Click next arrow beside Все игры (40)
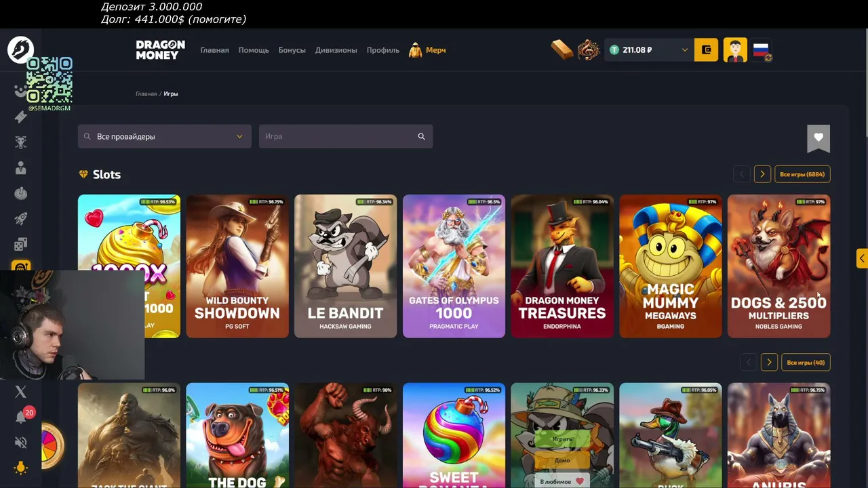 point(769,363)
